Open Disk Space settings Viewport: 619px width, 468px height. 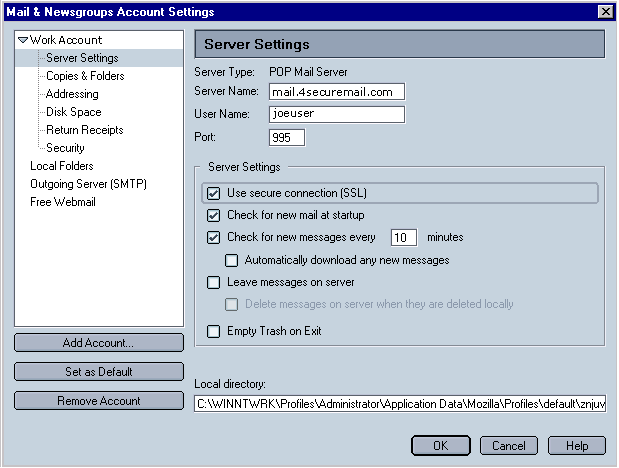(73, 112)
